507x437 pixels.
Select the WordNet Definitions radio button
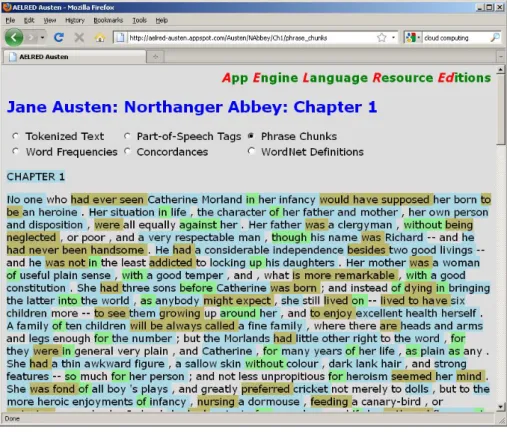251,151
